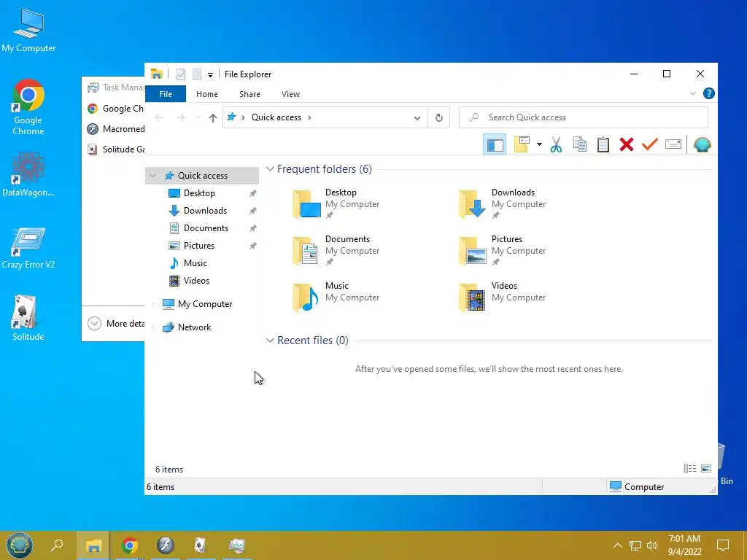Open the Customize Quick Access Toolbar dropdown
Viewport: 747px width, 560px height.
point(210,75)
